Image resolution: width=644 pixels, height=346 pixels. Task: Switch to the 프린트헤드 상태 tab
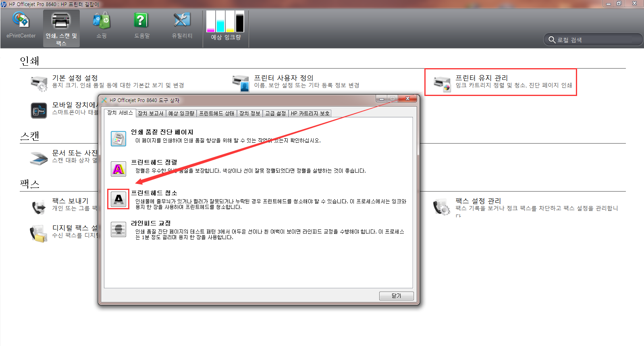217,113
